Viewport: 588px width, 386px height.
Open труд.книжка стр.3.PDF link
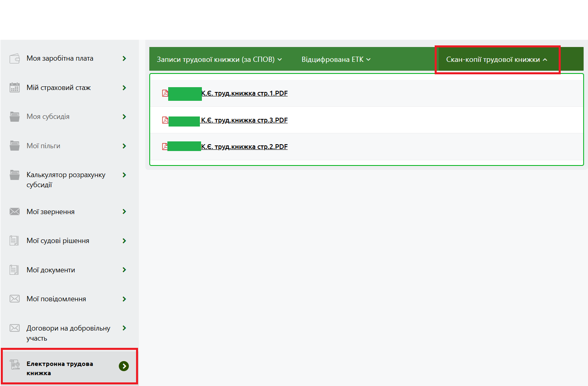point(244,120)
